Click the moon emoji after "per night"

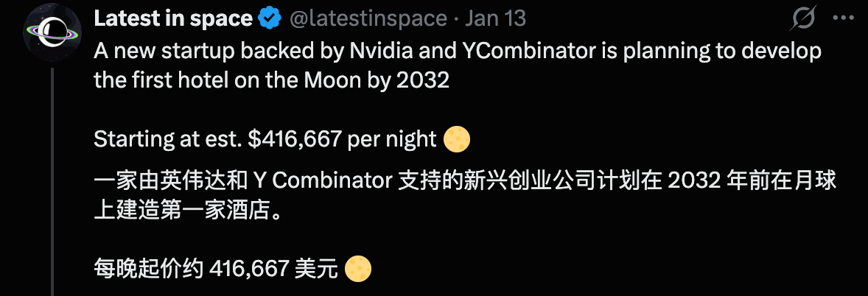[457, 138]
